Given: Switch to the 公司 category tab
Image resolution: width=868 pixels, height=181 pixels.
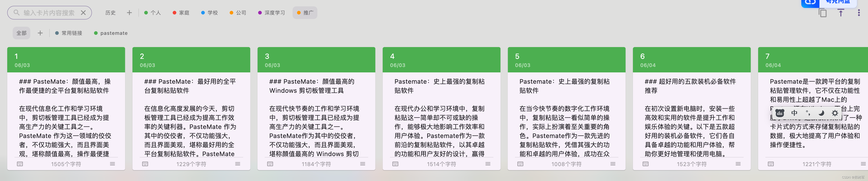Looking at the screenshot, I should [238, 12].
